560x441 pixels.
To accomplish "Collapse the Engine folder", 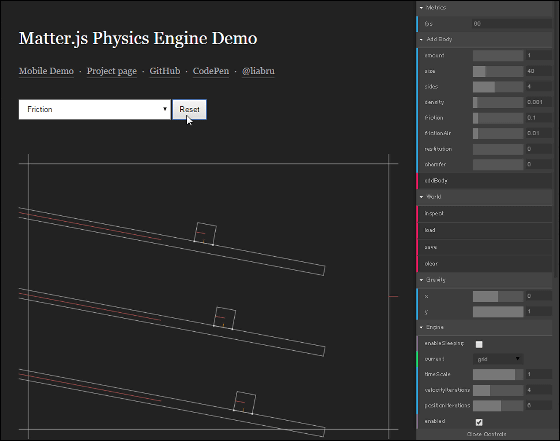I will point(484,327).
